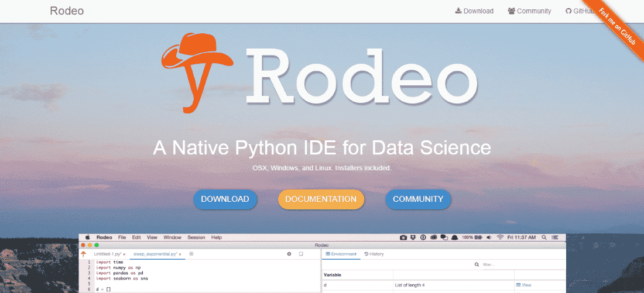
Task: Switch to the sleep_exponential.py editor tab
Action: 155,254
